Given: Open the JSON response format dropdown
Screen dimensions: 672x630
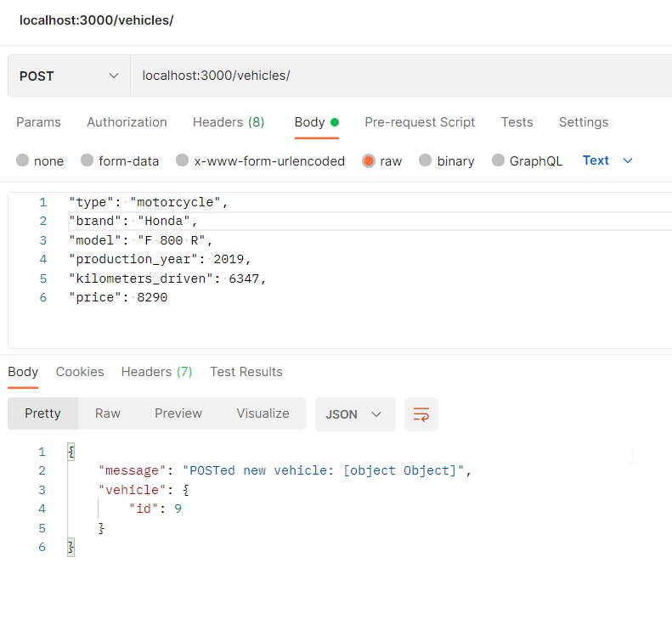Looking at the screenshot, I should (355, 414).
